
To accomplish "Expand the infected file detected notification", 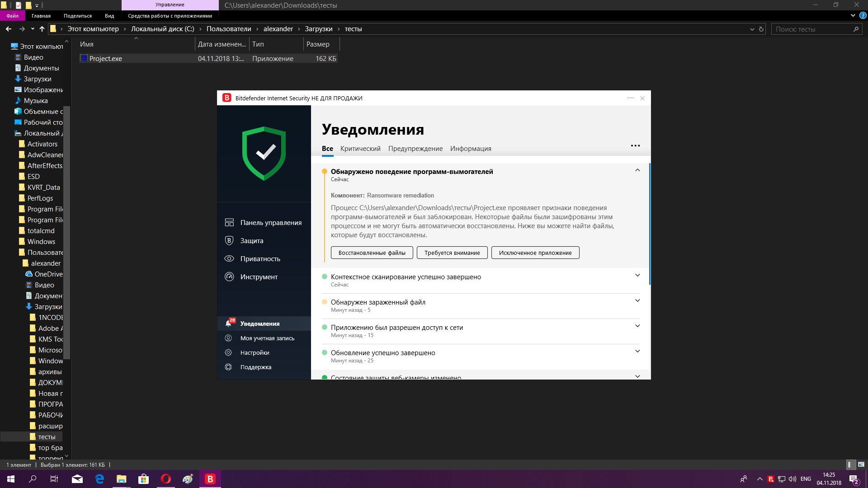I will point(637,301).
